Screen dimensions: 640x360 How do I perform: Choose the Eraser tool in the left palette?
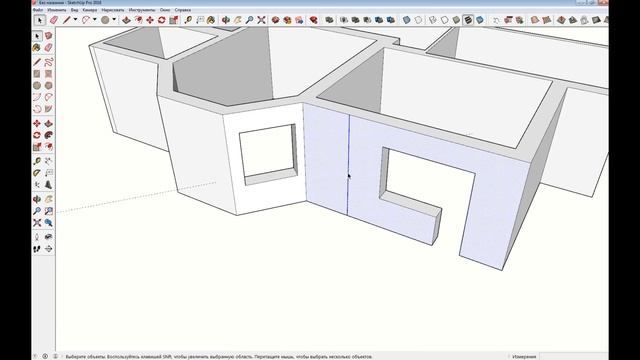coord(49,48)
